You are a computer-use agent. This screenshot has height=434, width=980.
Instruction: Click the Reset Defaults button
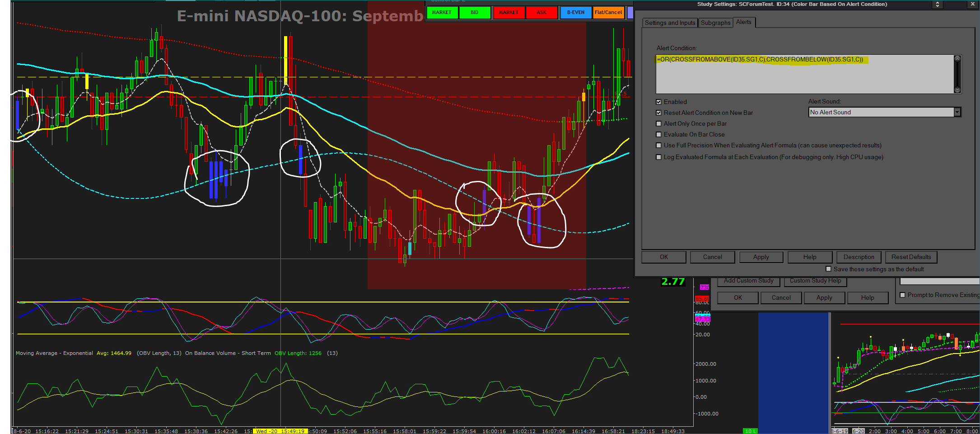[x=911, y=257]
